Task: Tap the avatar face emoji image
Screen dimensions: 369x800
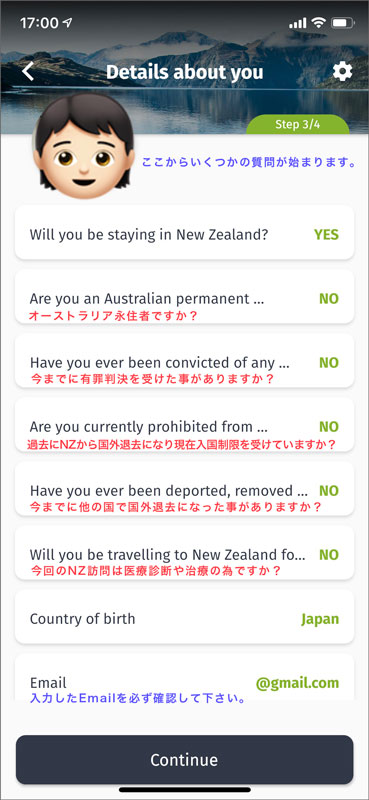Action: point(84,146)
